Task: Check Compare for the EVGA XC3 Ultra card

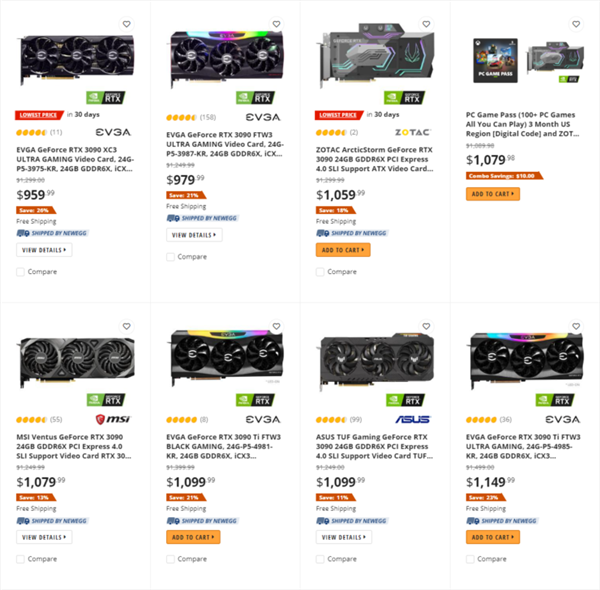Action: [x=21, y=271]
